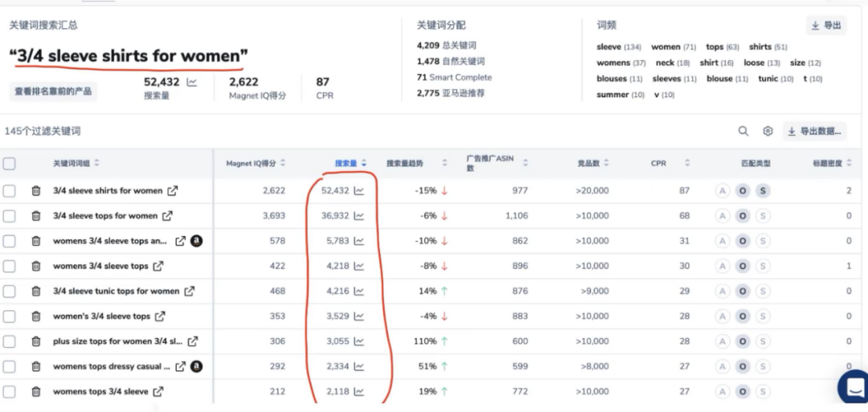
Task: Check the box for womens tops 3/4 sleeve
Action: (10, 392)
